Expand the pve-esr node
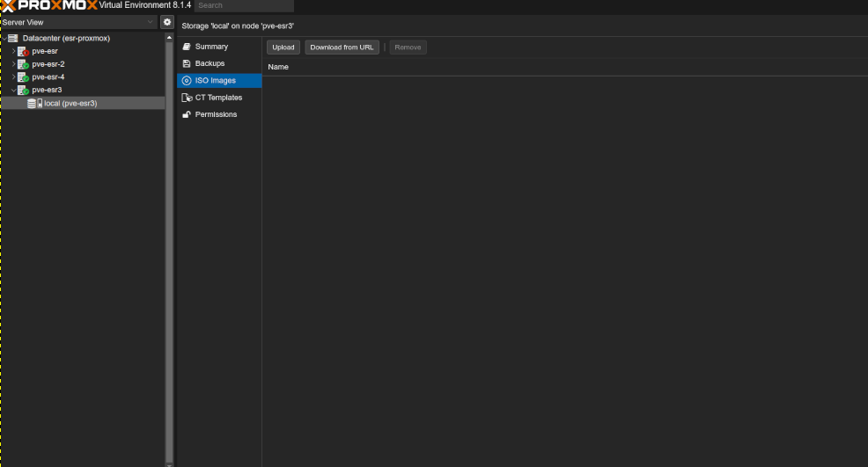The image size is (868, 467). [x=13, y=52]
